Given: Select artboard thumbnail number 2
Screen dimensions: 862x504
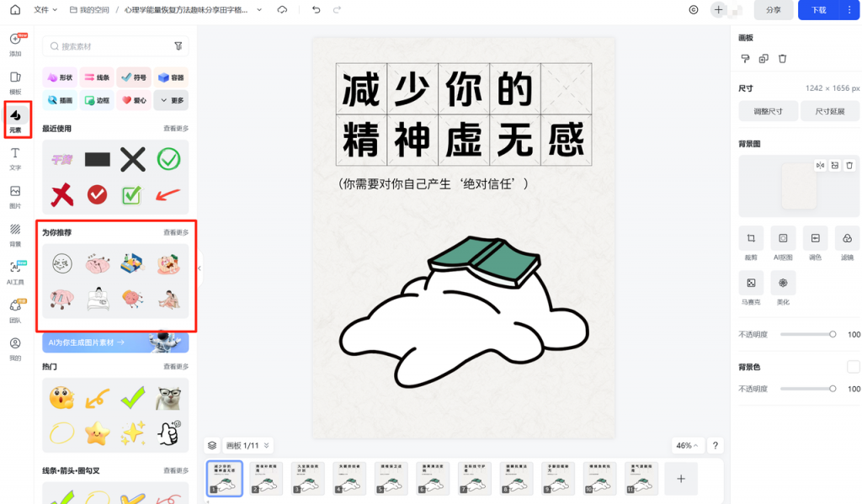Looking at the screenshot, I should click(266, 479).
